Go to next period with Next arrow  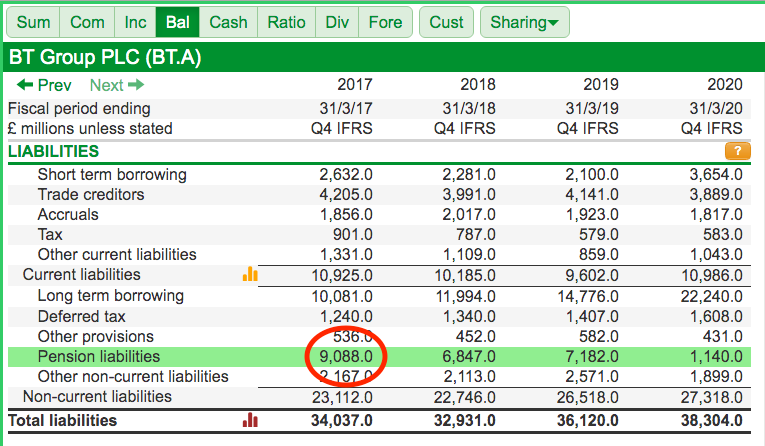117,85
